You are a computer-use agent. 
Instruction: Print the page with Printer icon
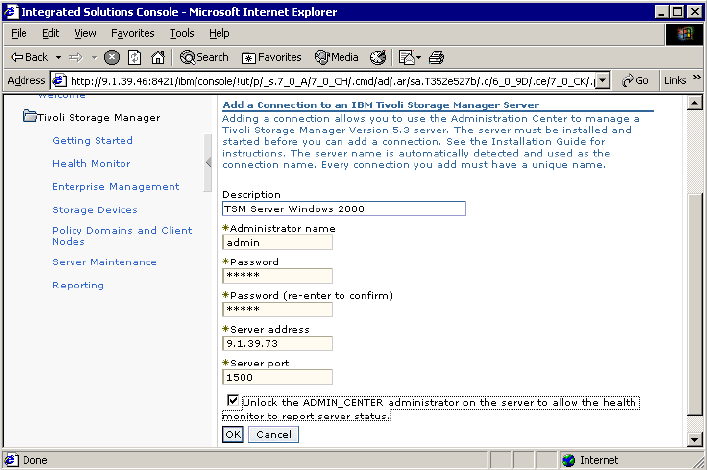coord(436,57)
